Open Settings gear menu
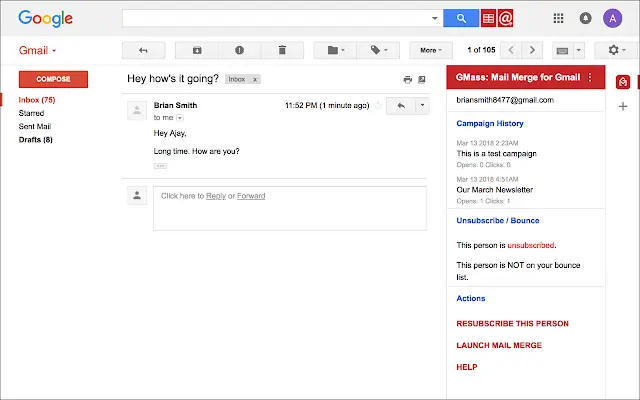 pos(616,50)
